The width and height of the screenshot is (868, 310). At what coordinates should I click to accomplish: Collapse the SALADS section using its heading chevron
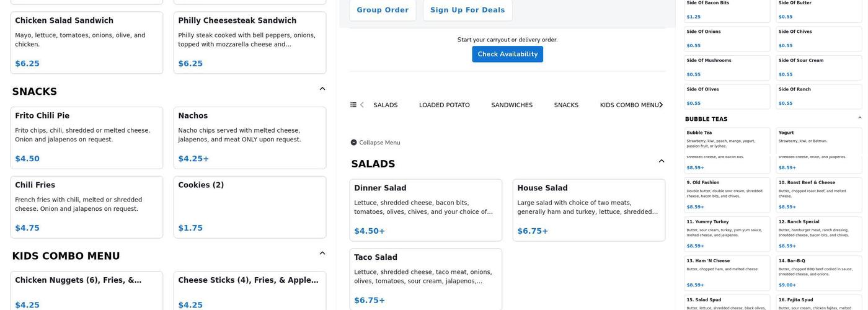[x=662, y=161]
